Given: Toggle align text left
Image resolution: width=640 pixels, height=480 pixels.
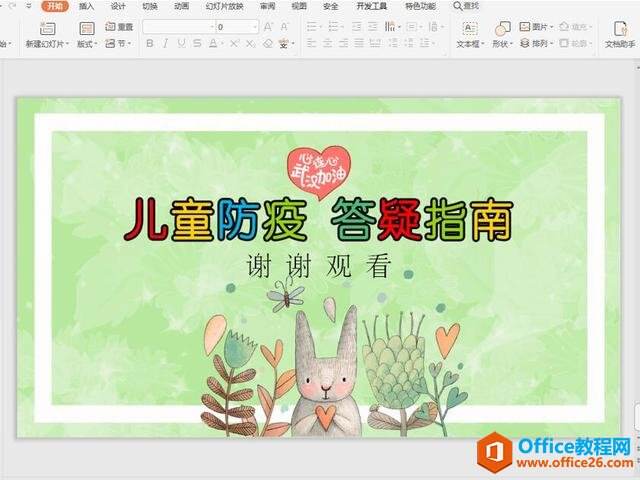Looking at the screenshot, I should [311, 43].
